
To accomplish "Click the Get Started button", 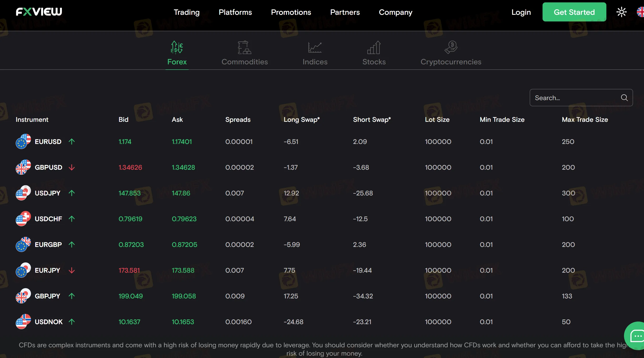I will pos(574,12).
